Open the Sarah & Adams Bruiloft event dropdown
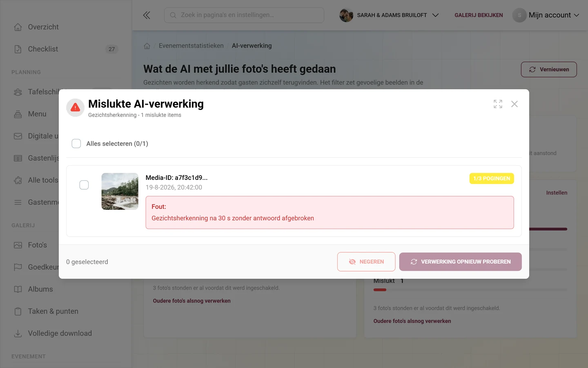Image resolution: width=588 pixels, height=368 pixels. [389, 15]
